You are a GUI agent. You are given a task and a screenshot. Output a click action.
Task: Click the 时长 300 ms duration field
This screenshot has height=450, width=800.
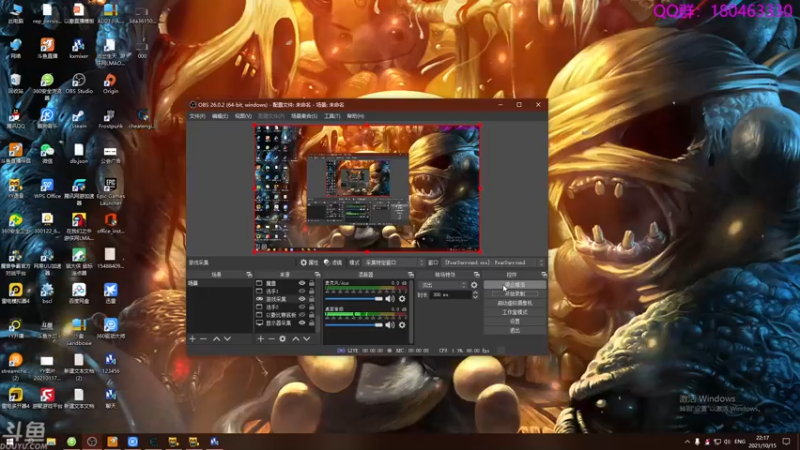click(x=451, y=295)
